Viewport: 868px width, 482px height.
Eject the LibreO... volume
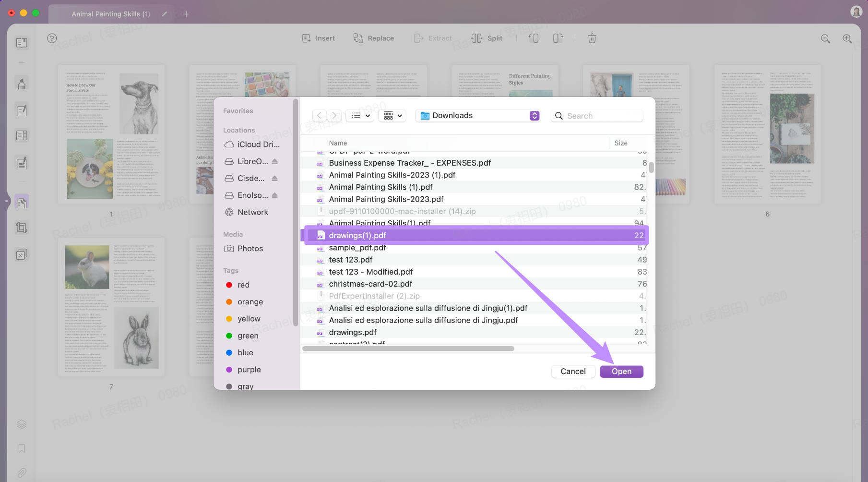pyautogui.click(x=274, y=161)
